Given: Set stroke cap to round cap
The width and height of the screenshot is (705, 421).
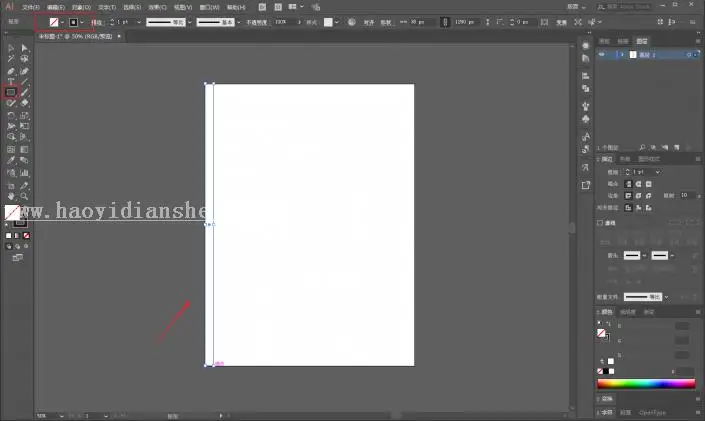Looking at the screenshot, I should pyautogui.click(x=638, y=184).
